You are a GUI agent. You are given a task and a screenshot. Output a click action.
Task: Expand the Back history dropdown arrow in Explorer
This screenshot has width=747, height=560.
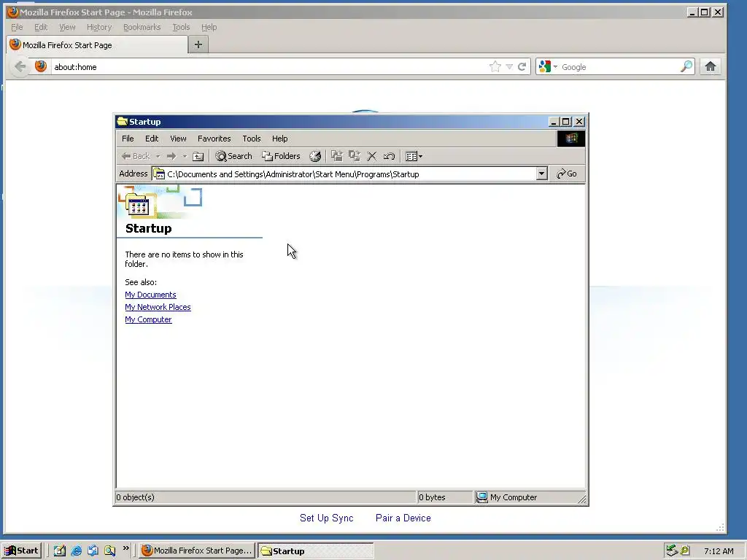pyautogui.click(x=158, y=156)
